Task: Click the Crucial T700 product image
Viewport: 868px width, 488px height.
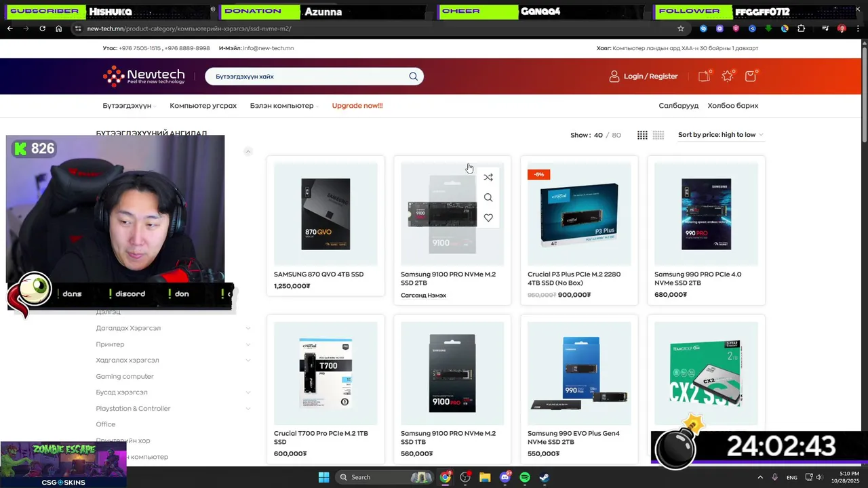Action: [325, 373]
